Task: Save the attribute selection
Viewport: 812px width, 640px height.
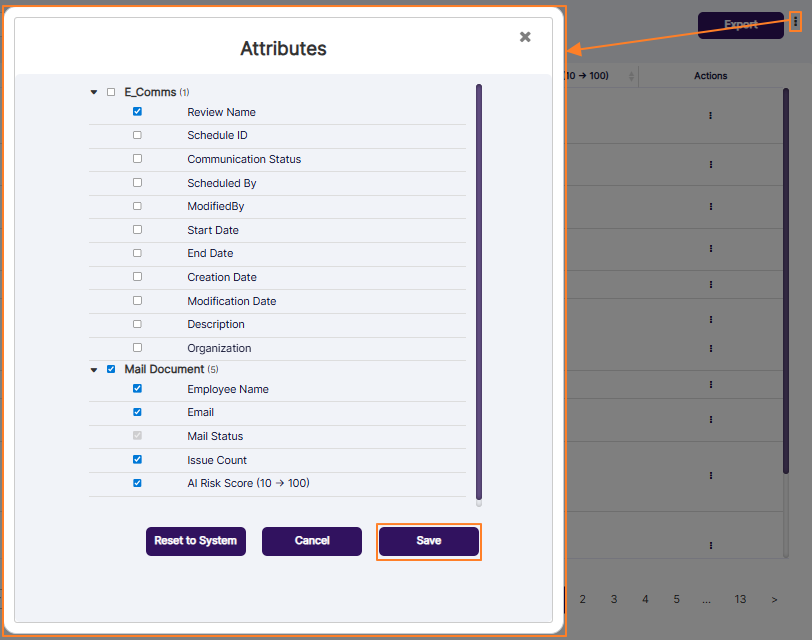Action: pos(428,540)
